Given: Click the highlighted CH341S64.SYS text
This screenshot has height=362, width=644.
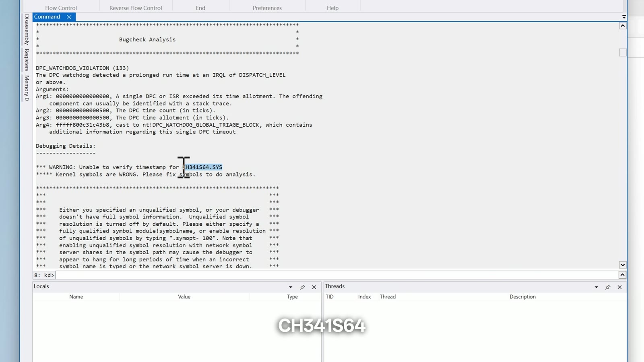Looking at the screenshot, I should [x=203, y=167].
